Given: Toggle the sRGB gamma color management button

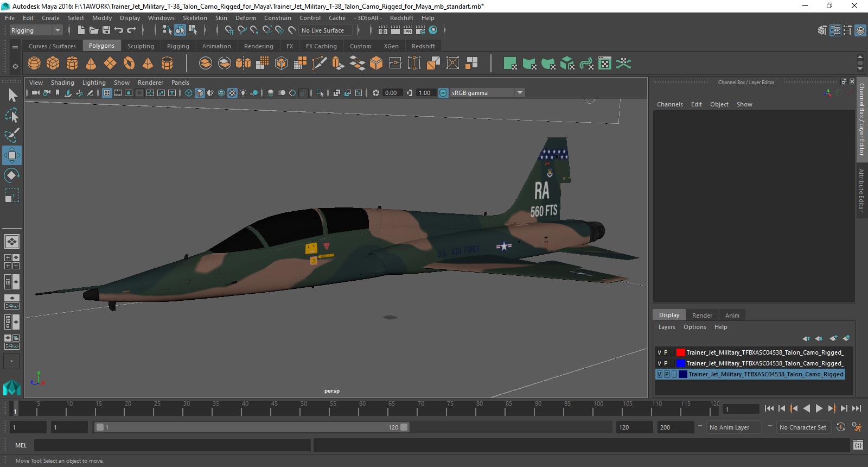Looking at the screenshot, I should coord(443,93).
